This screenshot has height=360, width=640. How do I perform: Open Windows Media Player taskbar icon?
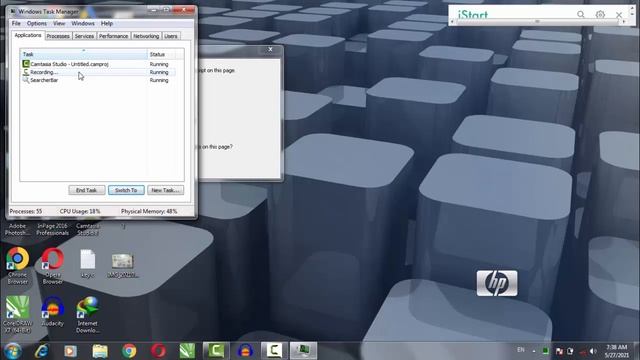click(x=70, y=351)
